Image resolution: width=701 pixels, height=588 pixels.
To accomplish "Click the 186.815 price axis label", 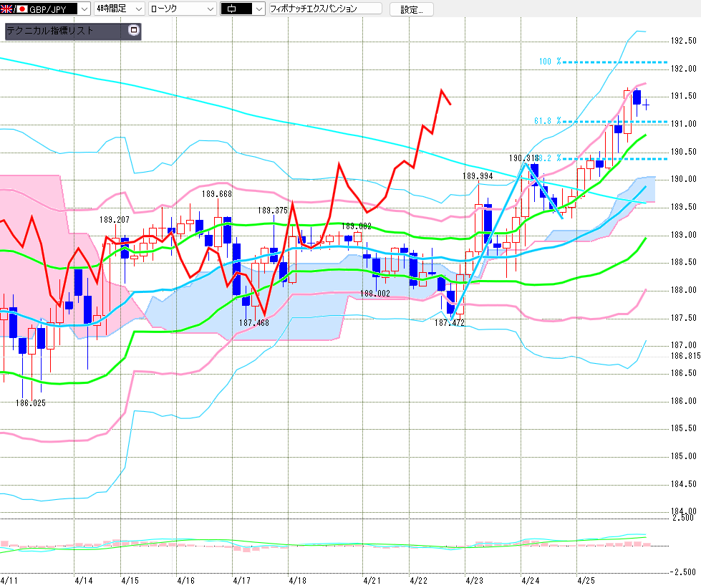I will [685, 356].
